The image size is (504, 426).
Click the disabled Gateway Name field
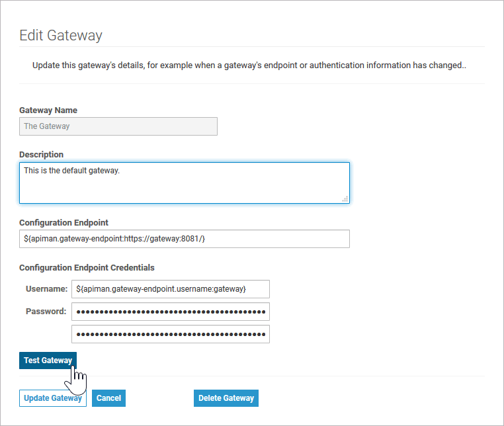(x=118, y=126)
